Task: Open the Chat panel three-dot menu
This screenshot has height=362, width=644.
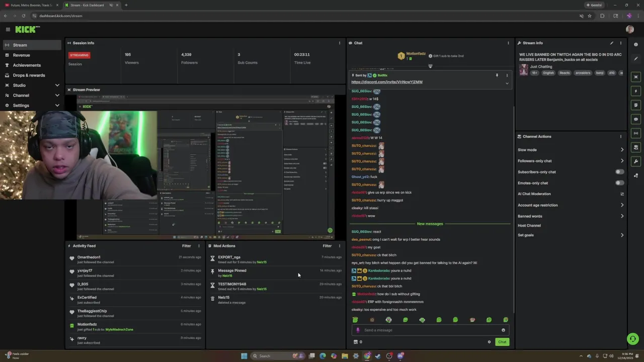Action: pyautogui.click(x=508, y=43)
